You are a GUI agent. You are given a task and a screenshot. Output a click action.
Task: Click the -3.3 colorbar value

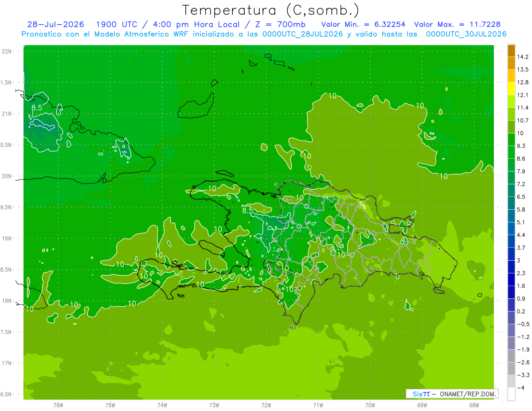(x=523, y=375)
